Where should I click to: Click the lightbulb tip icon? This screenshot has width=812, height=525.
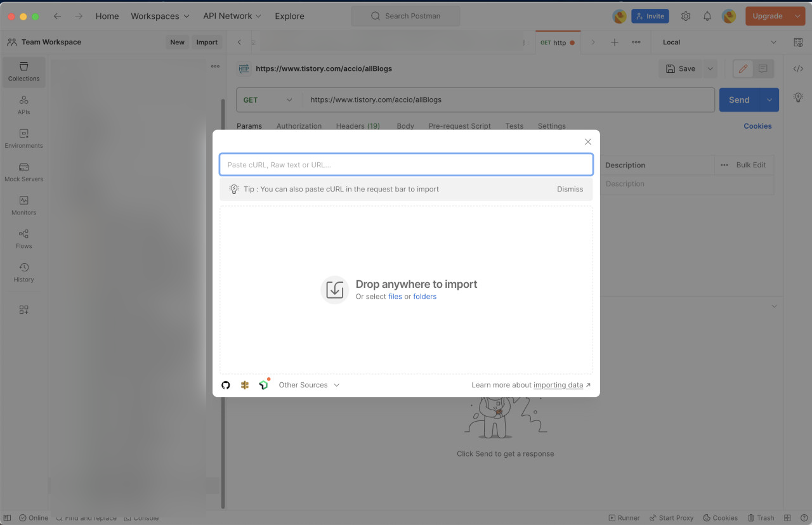(x=233, y=189)
